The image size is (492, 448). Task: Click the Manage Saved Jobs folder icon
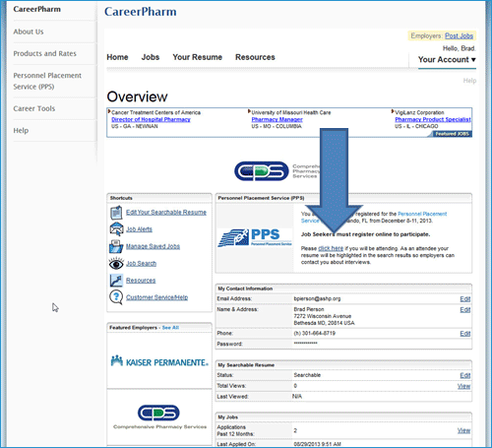coord(116,246)
